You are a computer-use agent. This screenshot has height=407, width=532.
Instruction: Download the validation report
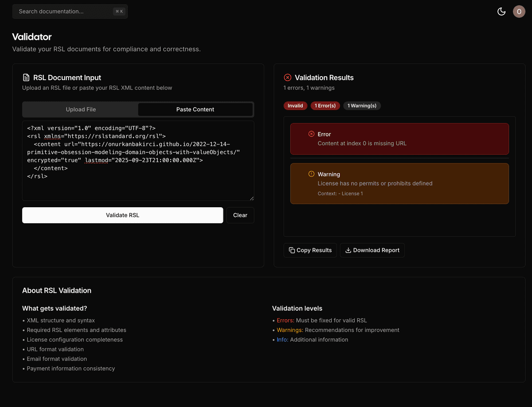pos(372,250)
